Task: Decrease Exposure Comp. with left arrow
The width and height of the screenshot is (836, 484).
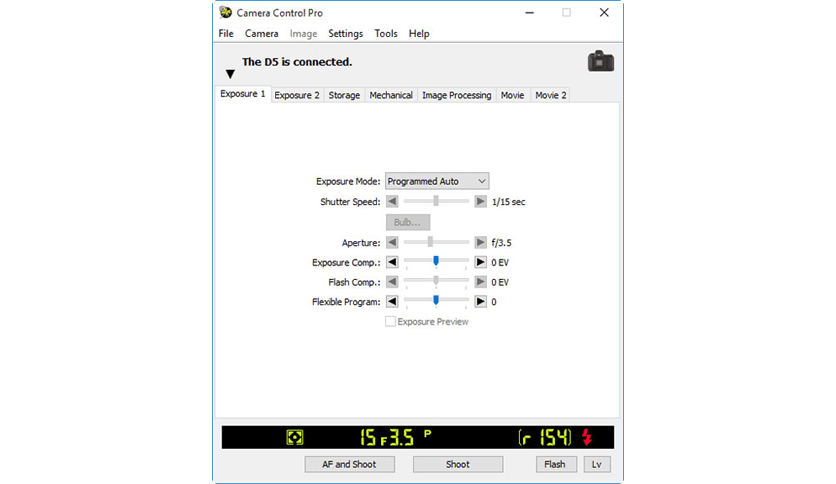Action: [392, 262]
